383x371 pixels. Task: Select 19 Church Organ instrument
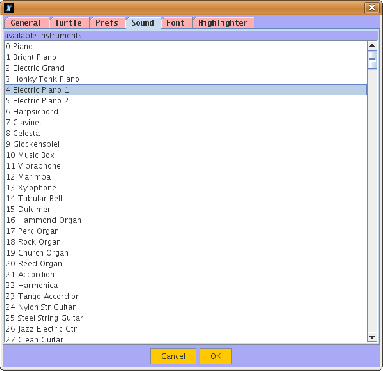pos(186,253)
